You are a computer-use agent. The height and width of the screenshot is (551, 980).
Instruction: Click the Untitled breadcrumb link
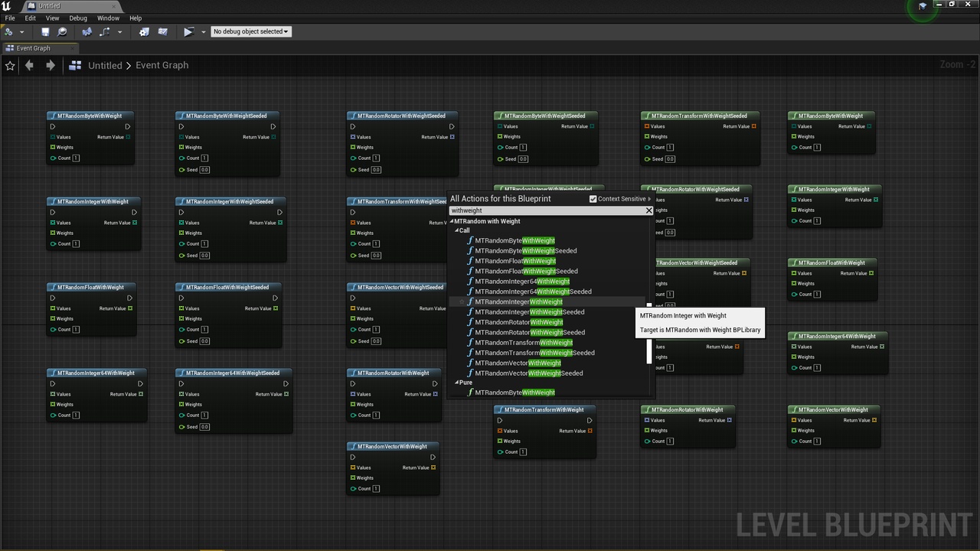105,66
